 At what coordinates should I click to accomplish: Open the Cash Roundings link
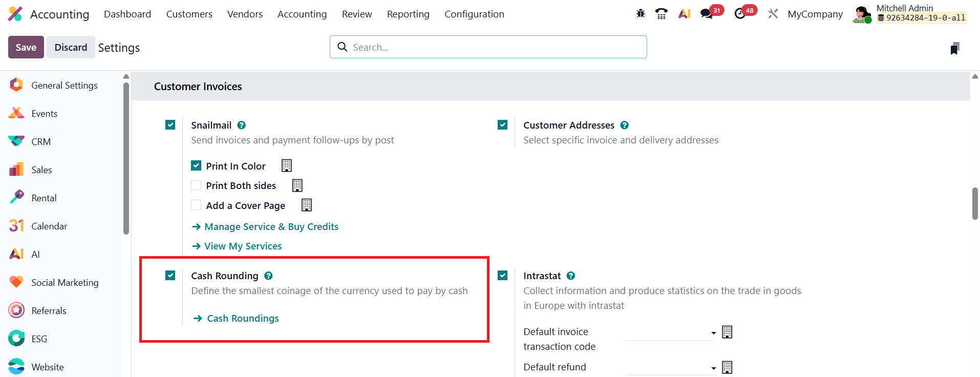click(243, 318)
